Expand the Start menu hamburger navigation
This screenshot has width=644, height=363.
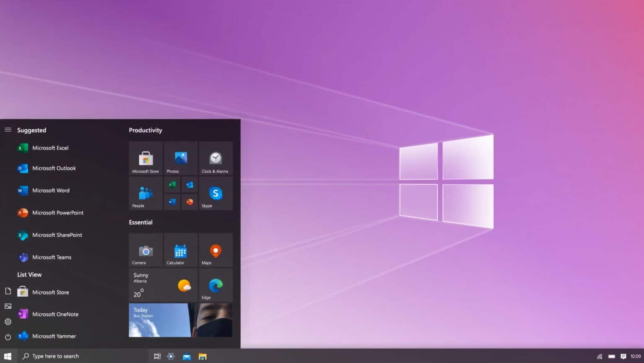click(8, 130)
